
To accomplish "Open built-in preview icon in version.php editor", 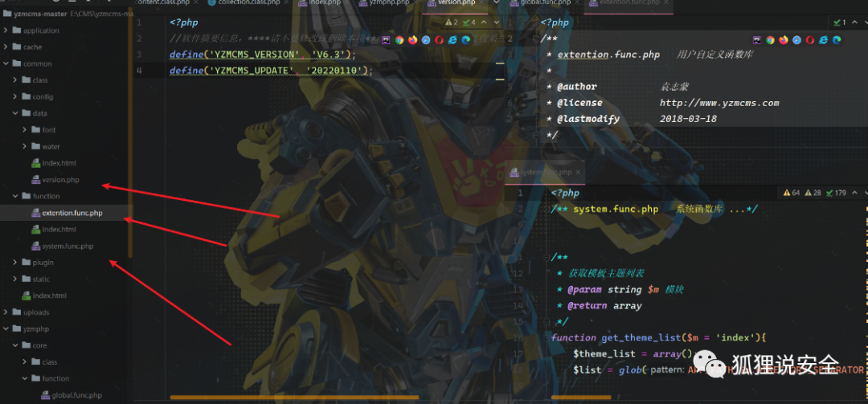I will (386, 40).
